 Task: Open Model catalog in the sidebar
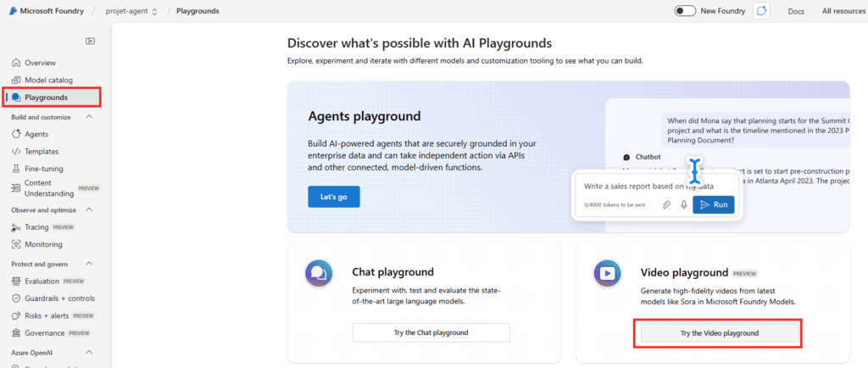pyautogui.click(x=48, y=80)
